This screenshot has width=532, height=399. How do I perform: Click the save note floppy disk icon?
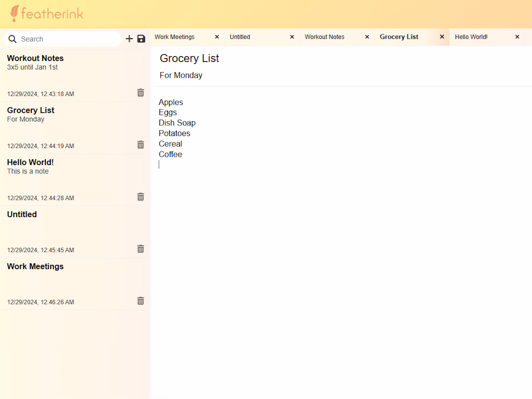(141, 39)
